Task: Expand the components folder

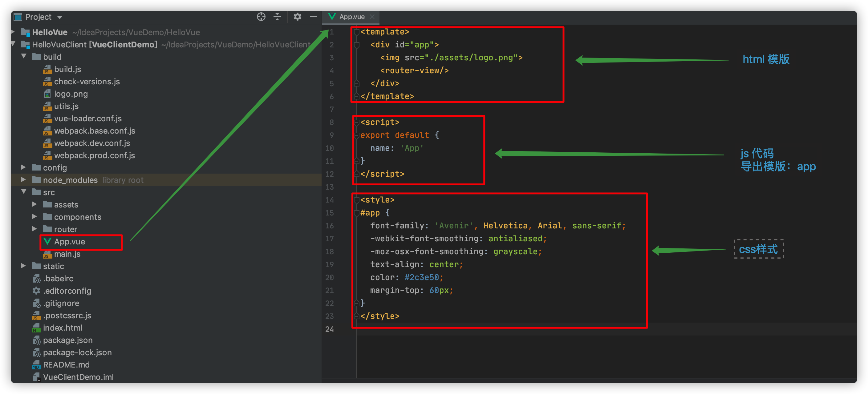Action: point(34,216)
